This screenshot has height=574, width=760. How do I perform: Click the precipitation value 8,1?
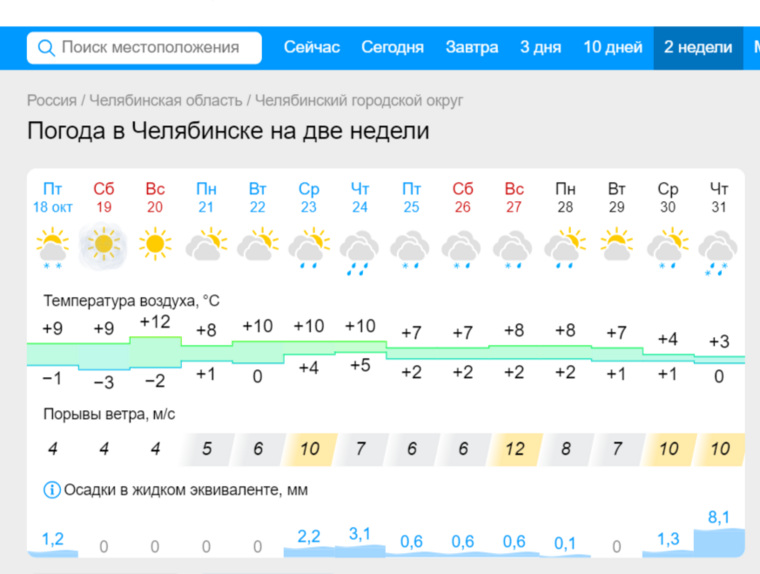[x=719, y=518]
